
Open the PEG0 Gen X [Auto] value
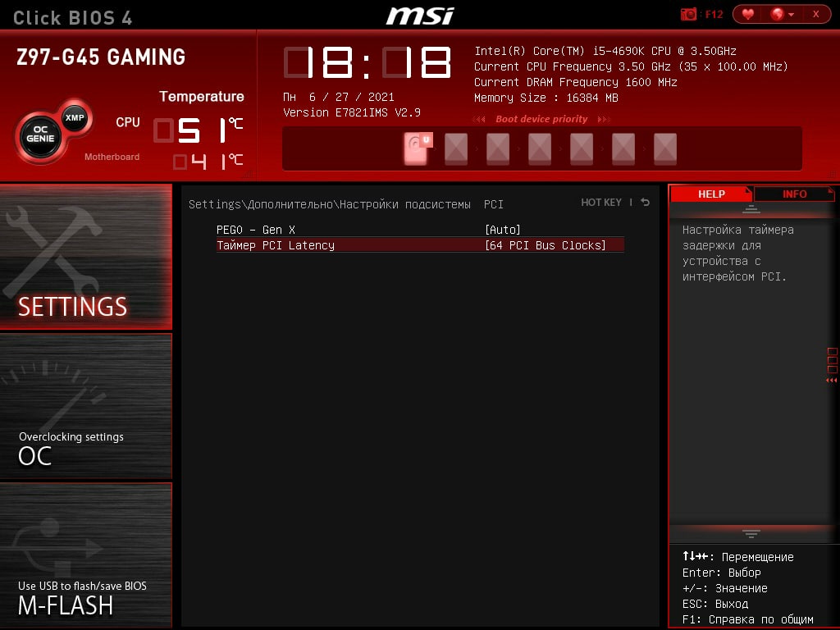[503, 230]
